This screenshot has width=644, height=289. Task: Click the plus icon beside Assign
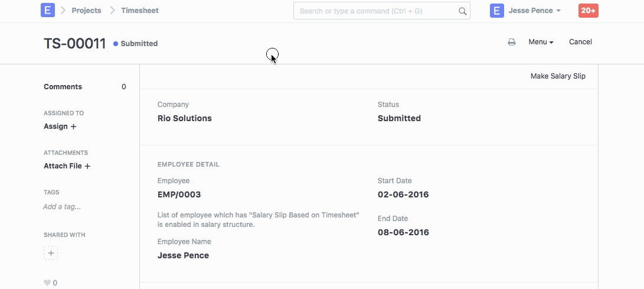point(74,126)
